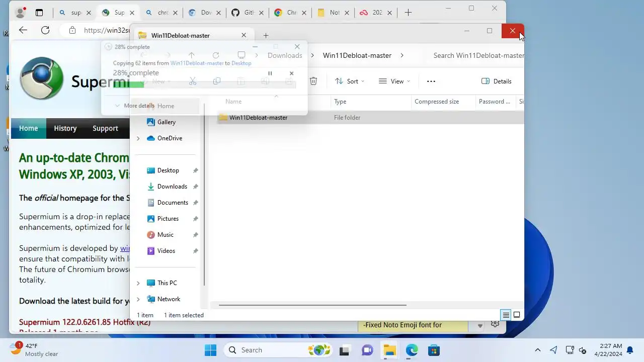The width and height of the screenshot is (644, 362).
Task: Click Desktop link in copy dialog
Action: 241,63
